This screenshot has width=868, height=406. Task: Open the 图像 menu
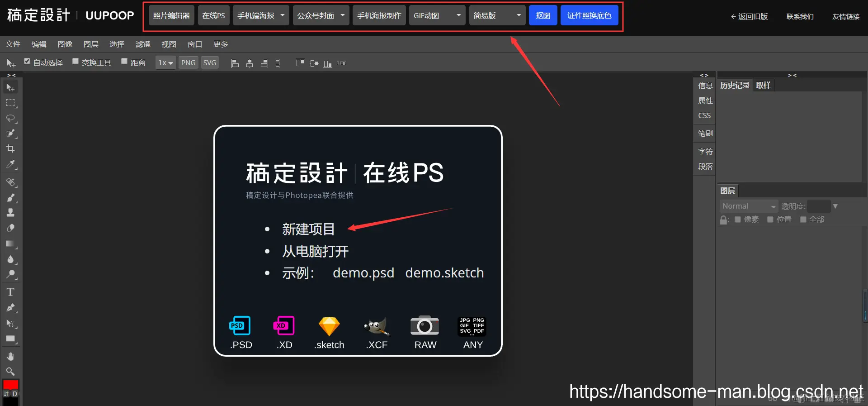[65, 44]
